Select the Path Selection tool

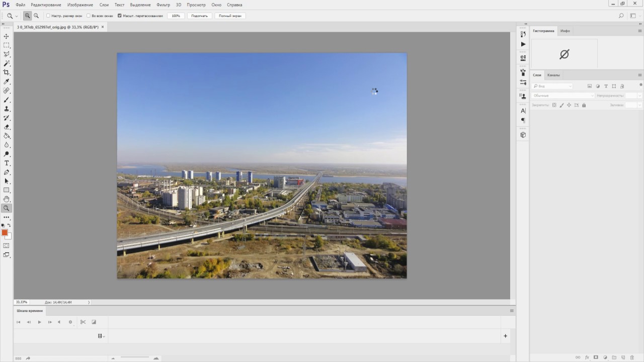[7, 181]
